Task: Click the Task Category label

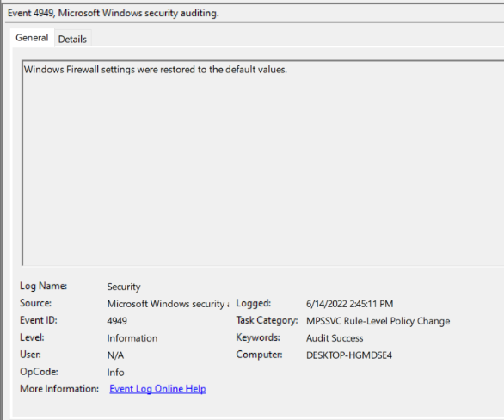Action: (x=267, y=320)
